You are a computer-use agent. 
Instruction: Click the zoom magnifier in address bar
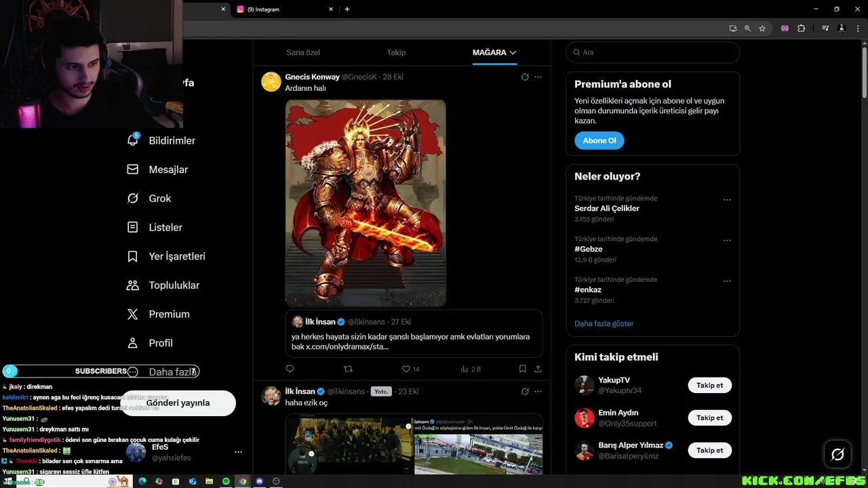pos(747,28)
